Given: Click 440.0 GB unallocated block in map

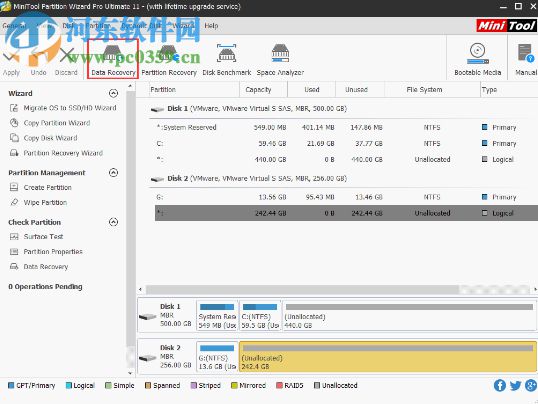Looking at the screenshot, I should tap(409, 316).
